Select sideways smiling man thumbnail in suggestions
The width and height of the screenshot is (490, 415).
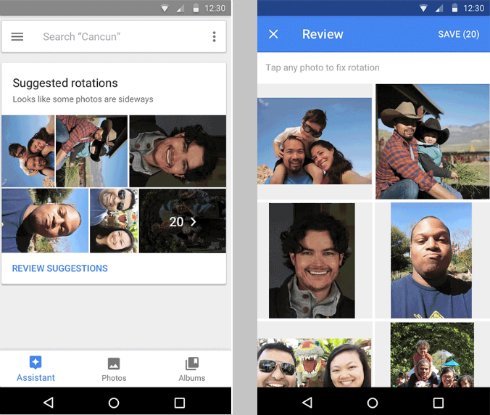click(x=178, y=151)
